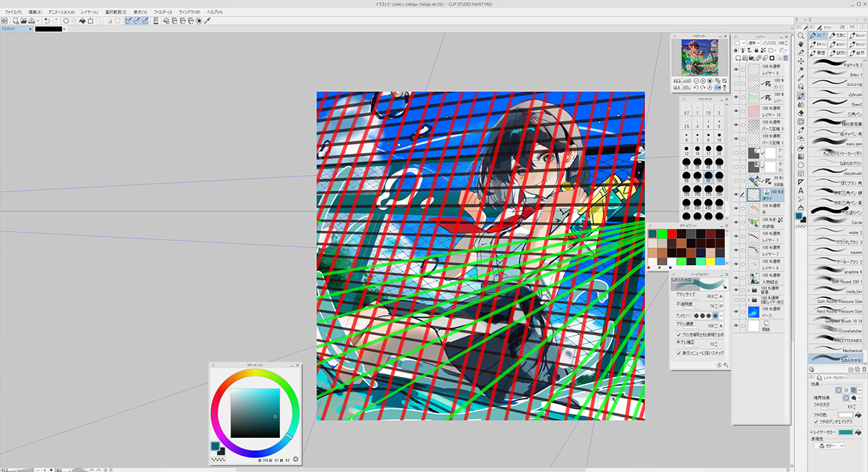Screen dimensions: 868x472
Task: Select the Text tool
Action: (x=801, y=190)
